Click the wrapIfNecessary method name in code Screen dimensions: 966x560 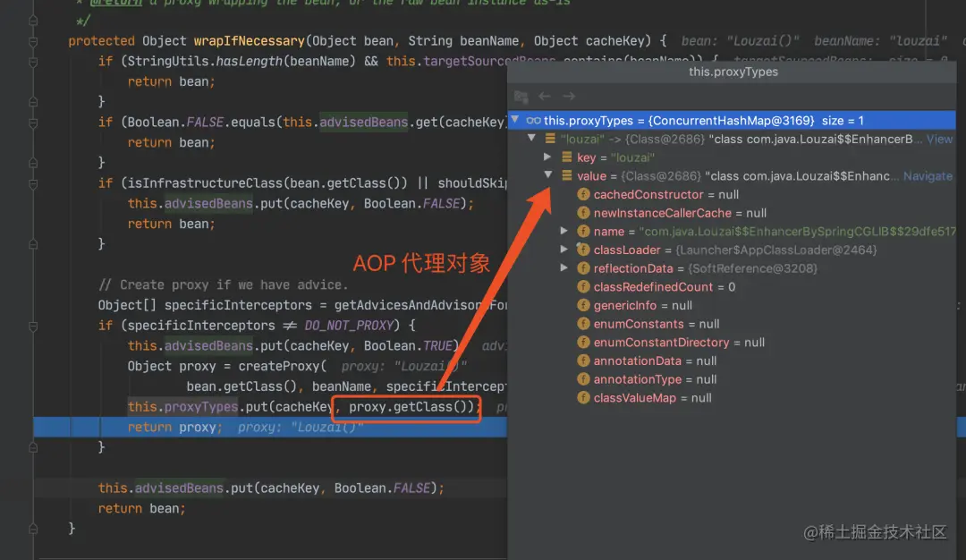click(249, 41)
